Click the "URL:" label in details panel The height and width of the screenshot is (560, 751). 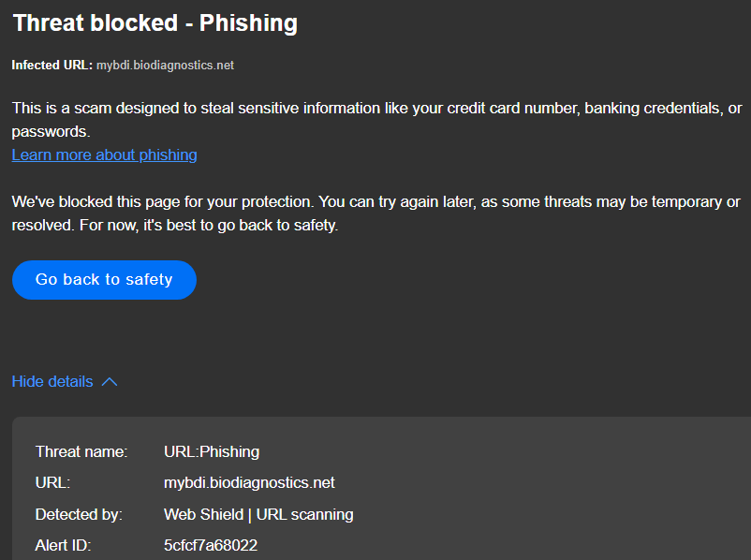(53, 483)
